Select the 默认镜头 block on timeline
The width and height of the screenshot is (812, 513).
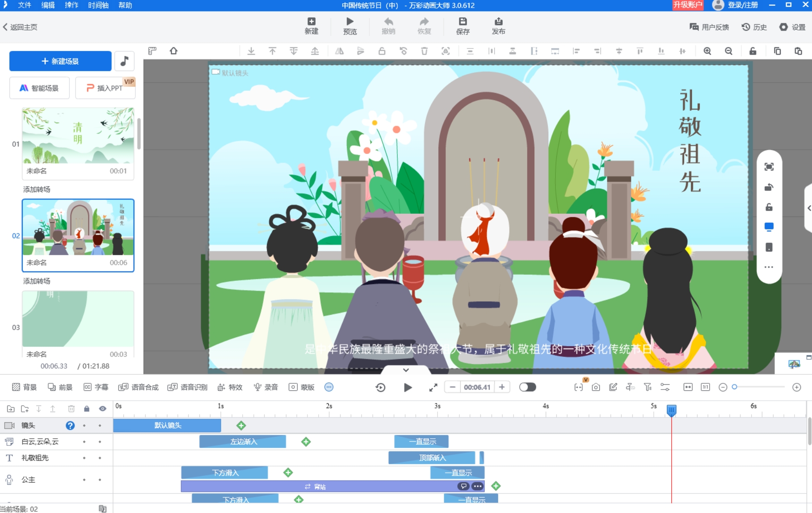pyautogui.click(x=167, y=425)
